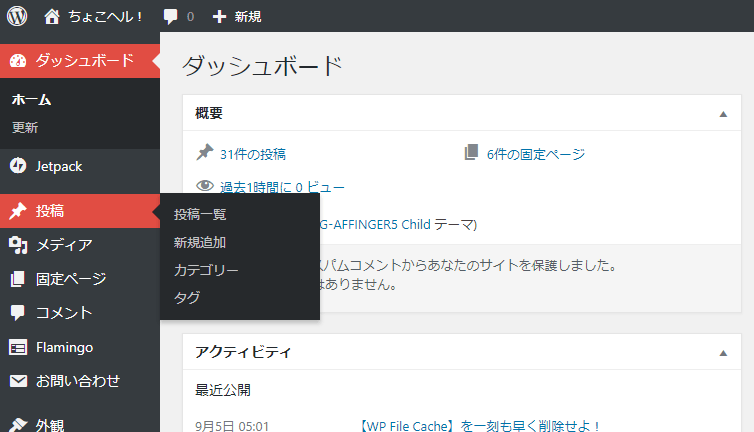This screenshot has width=754, height=432.
Task: Click the plus icon beside 新規
Action: [x=219, y=17]
